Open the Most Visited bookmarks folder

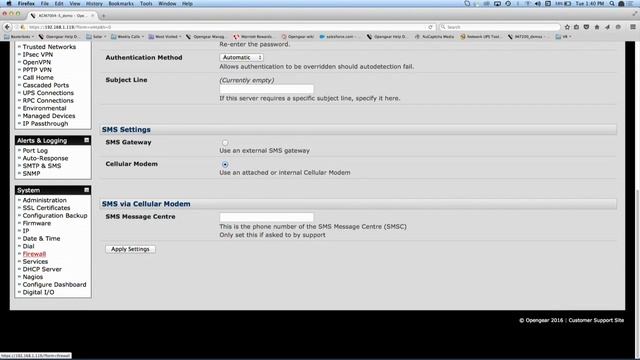165,36
